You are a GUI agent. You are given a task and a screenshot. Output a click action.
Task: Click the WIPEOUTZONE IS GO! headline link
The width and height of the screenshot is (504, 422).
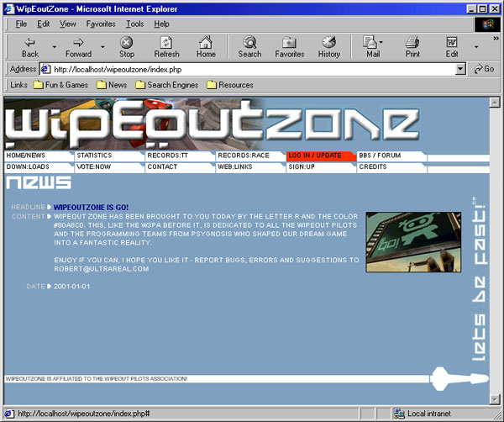pos(91,207)
